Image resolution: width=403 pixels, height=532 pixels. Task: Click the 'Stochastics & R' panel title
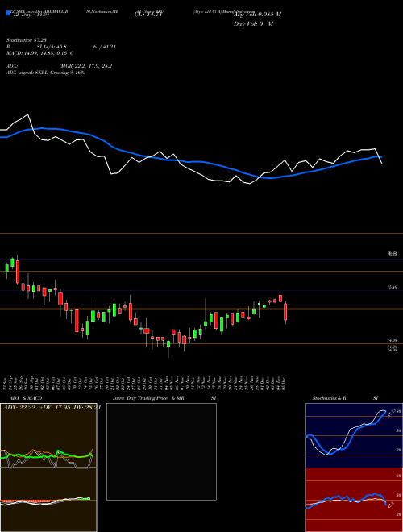click(x=330, y=398)
